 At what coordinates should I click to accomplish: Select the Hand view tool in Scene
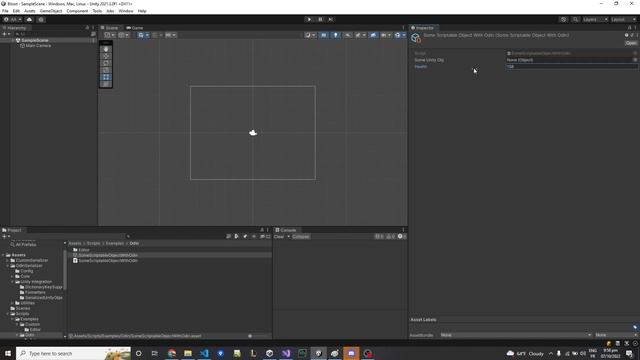click(x=106, y=49)
